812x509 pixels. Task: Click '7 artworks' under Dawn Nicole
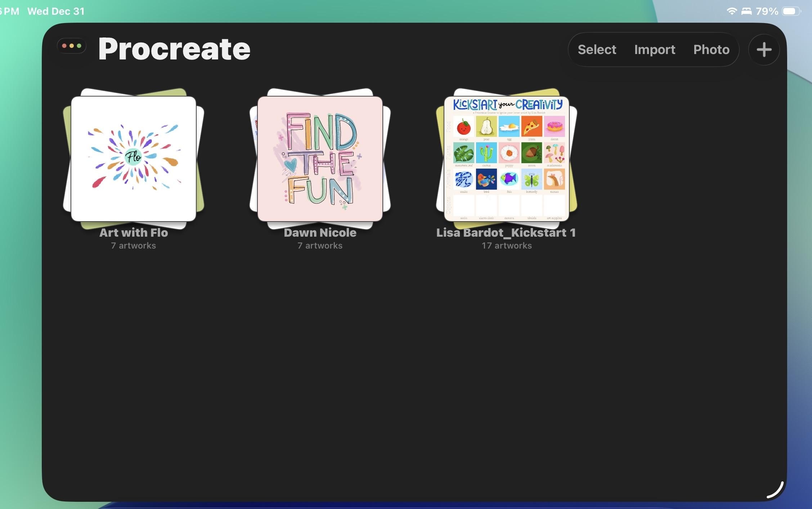(x=320, y=246)
